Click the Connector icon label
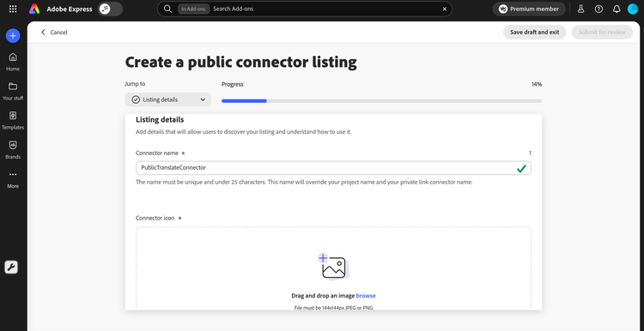Screen dimensions: 644x331 point(155,218)
